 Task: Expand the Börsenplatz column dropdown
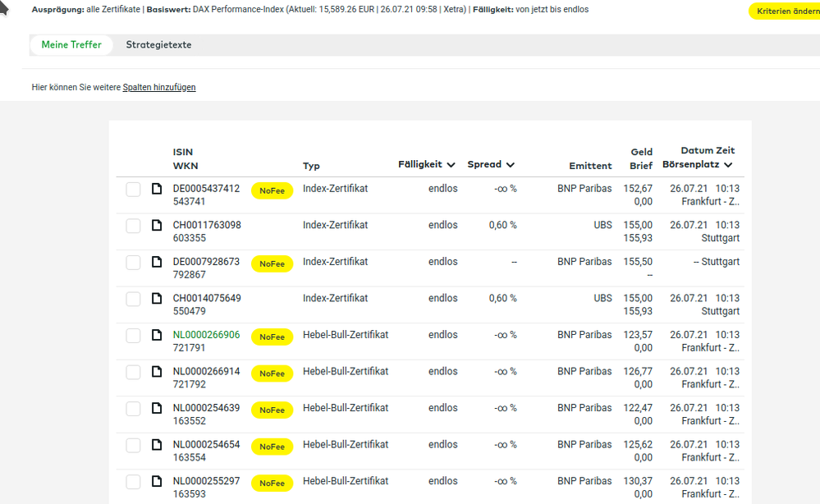pyautogui.click(x=728, y=165)
